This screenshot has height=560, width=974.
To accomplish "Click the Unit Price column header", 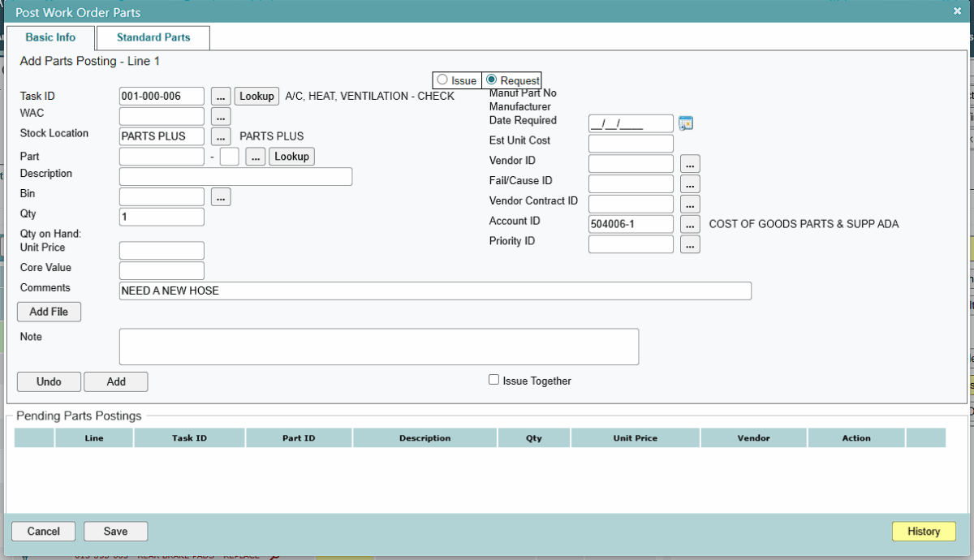I will pos(635,438).
